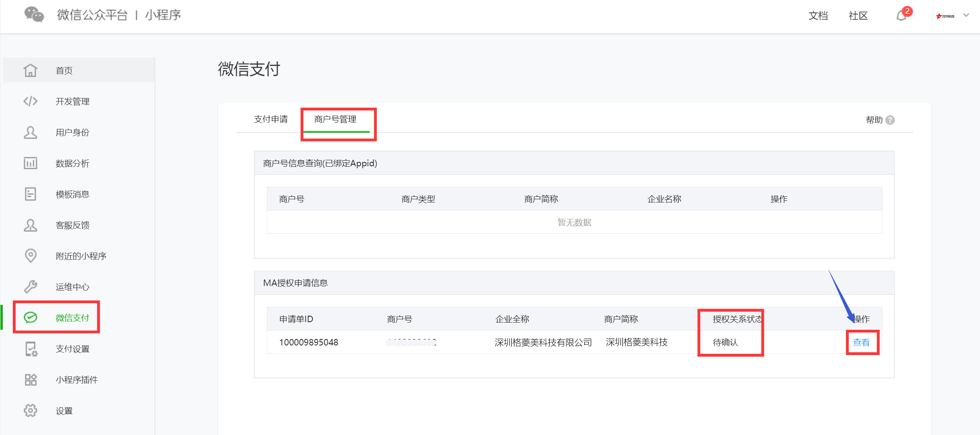
Task: Click the wrench icon for 运维中心
Action: (30, 287)
